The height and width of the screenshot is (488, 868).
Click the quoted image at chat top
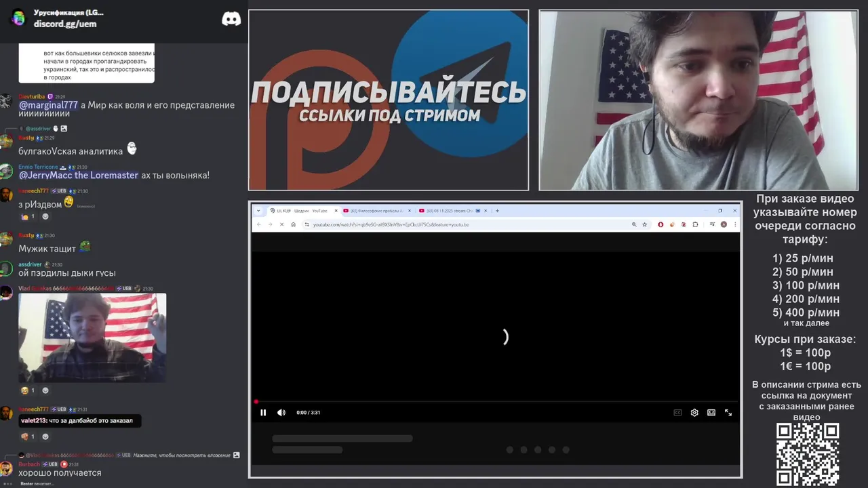pos(87,64)
